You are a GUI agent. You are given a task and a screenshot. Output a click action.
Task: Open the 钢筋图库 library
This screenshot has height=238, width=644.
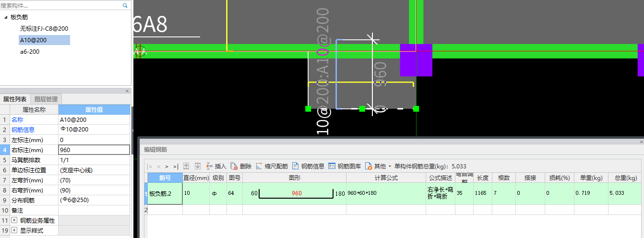click(345, 167)
